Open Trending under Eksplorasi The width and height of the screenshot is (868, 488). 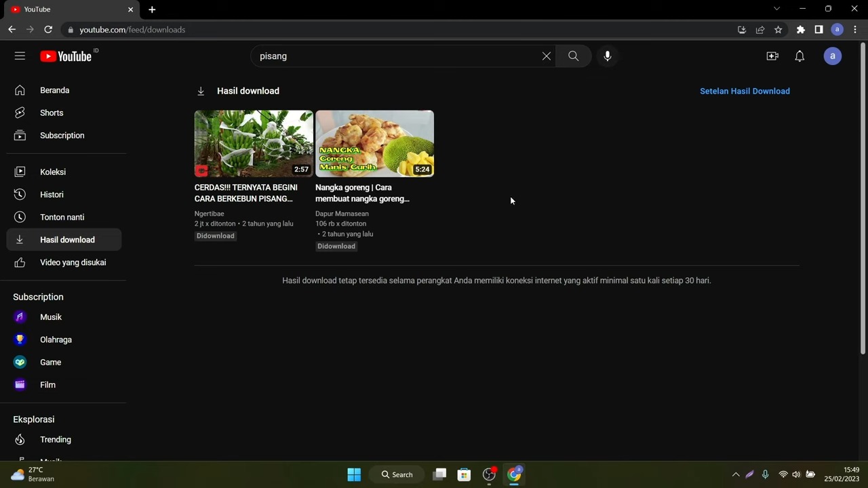[x=64, y=440]
